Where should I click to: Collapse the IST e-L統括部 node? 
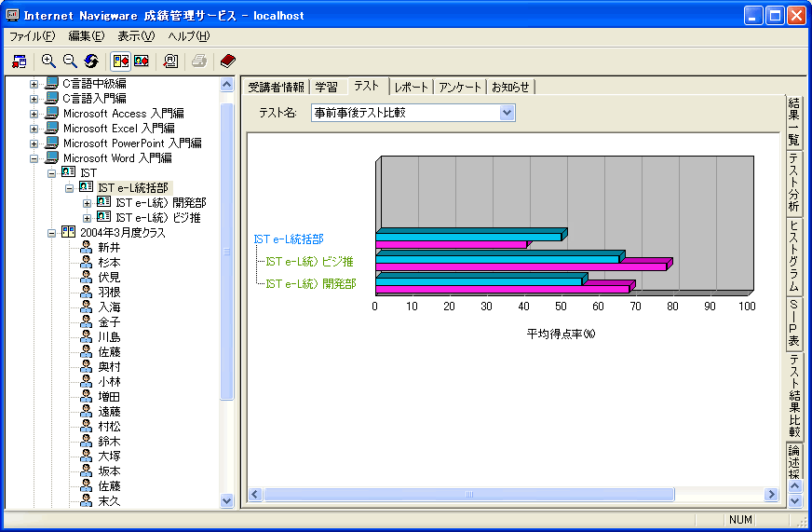tap(70, 188)
